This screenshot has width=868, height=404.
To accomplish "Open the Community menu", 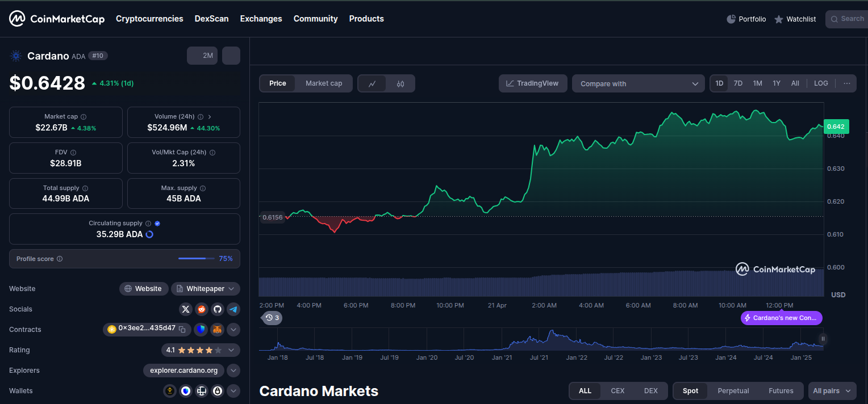I will click(315, 19).
